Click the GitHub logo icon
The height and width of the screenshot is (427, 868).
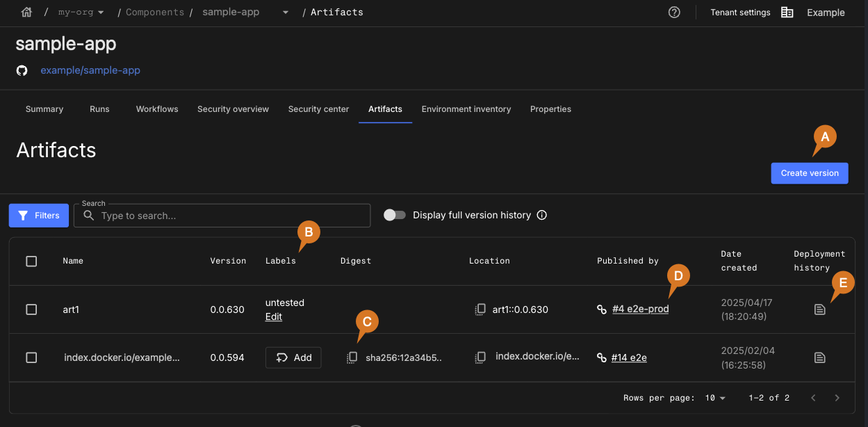pos(22,70)
